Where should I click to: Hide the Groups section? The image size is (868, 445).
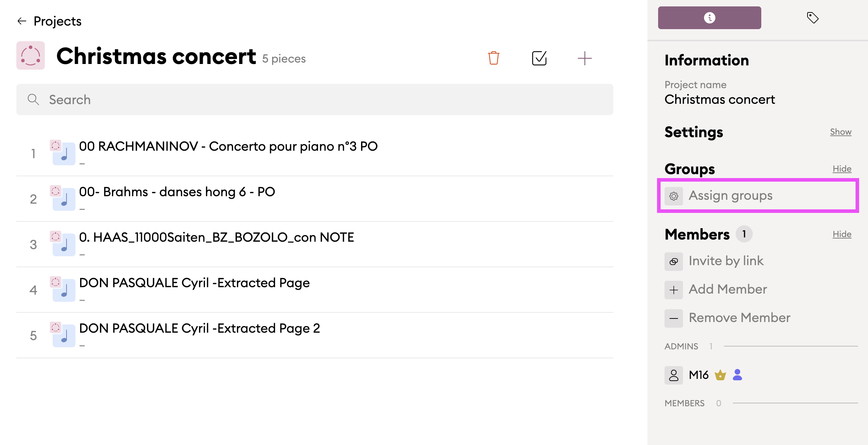[x=842, y=169]
